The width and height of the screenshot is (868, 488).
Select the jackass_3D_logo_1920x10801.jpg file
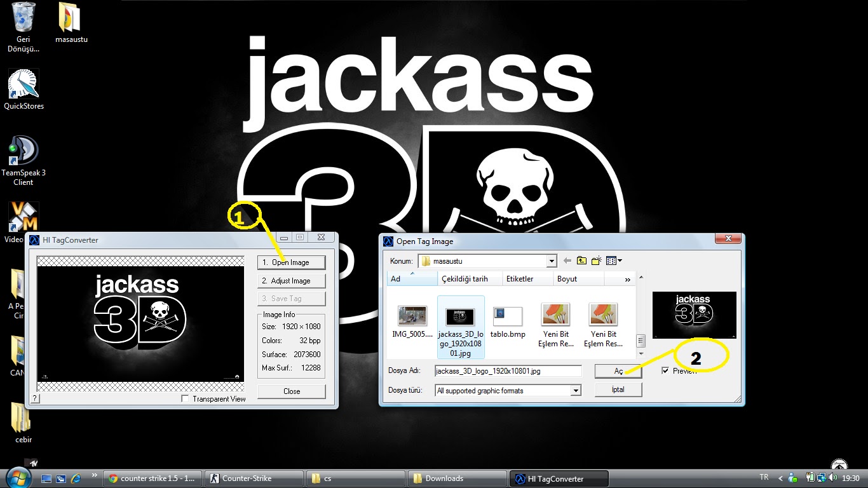pos(461,327)
